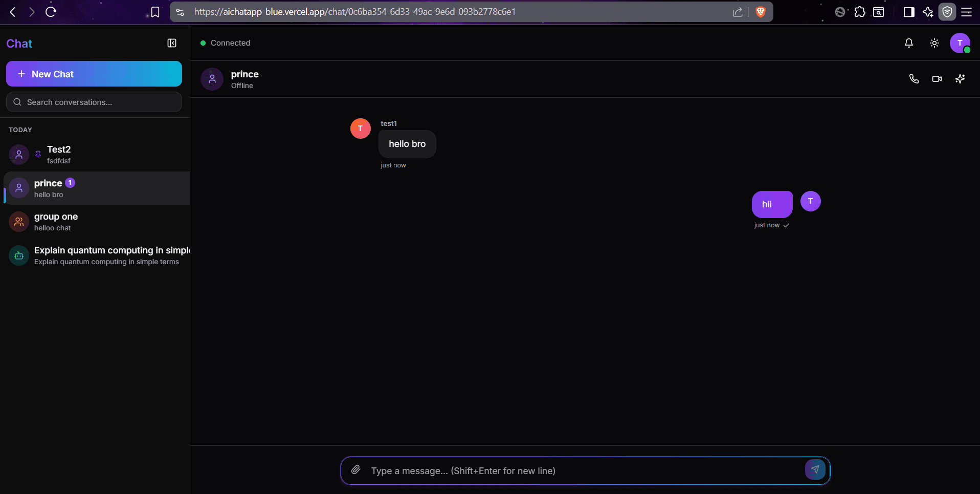The image size is (980, 494).
Task: Send the message with the paper plane icon
Action: [815, 469]
